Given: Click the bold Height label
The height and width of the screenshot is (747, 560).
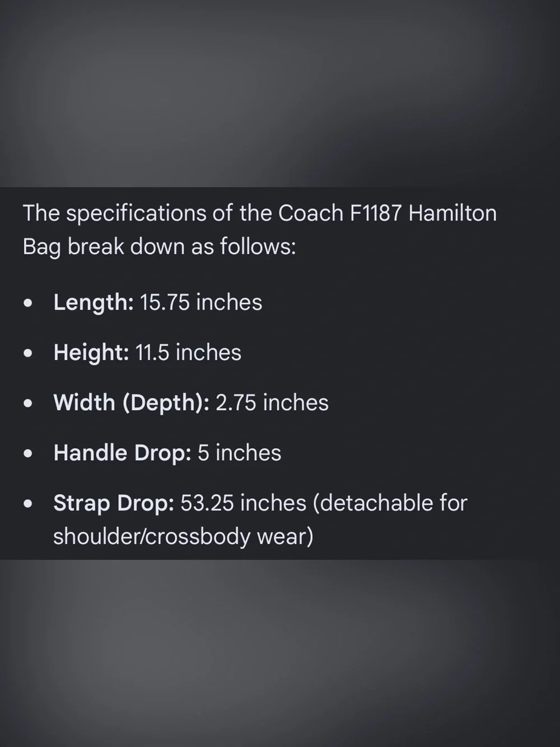Looking at the screenshot, I should pyautogui.click(x=91, y=352).
